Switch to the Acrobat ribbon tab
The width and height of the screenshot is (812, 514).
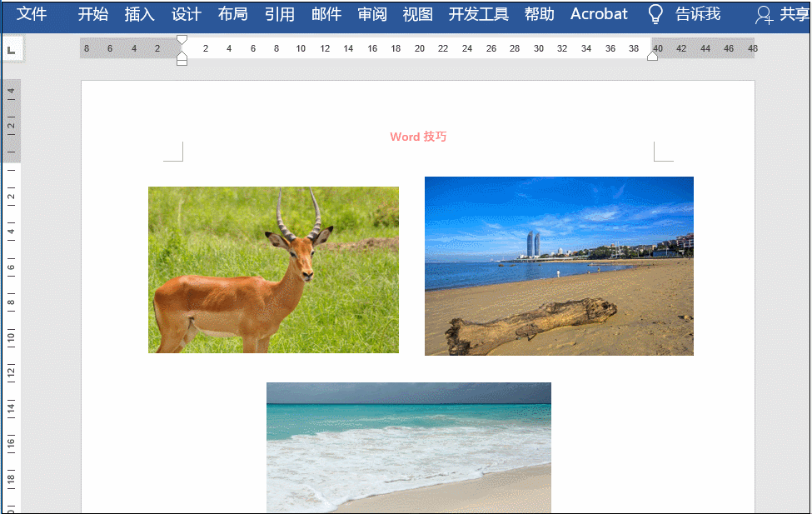click(x=599, y=13)
